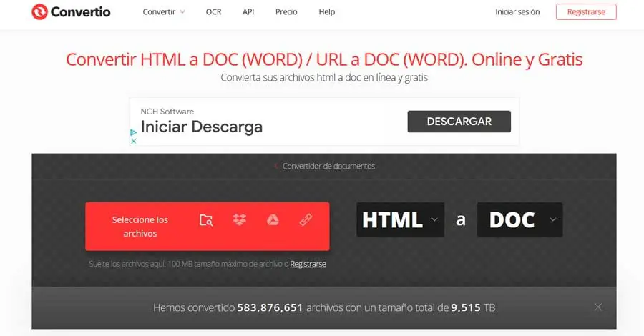Image resolution: width=644 pixels, height=336 pixels.
Task: Dismiss the conversion statistics banner
Action: click(598, 307)
